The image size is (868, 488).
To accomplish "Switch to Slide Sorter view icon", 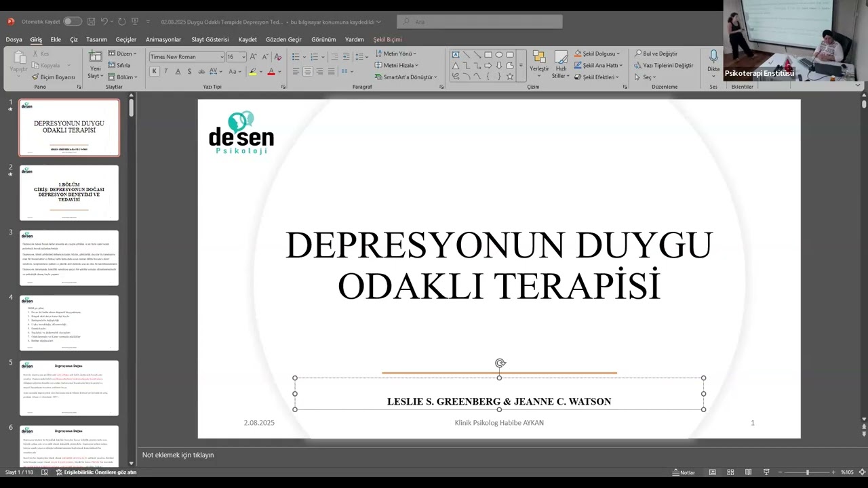I will pyautogui.click(x=730, y=472).
